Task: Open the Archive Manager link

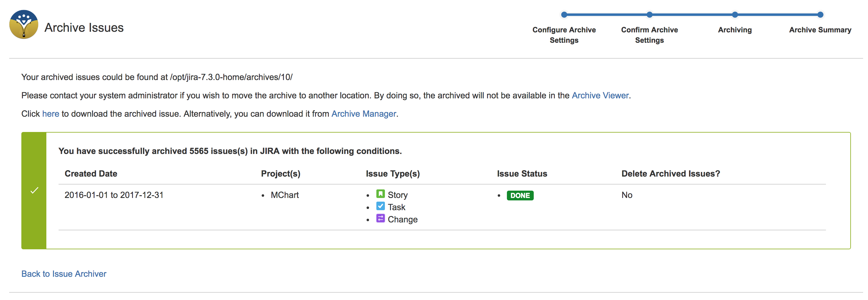Action: 363,114
